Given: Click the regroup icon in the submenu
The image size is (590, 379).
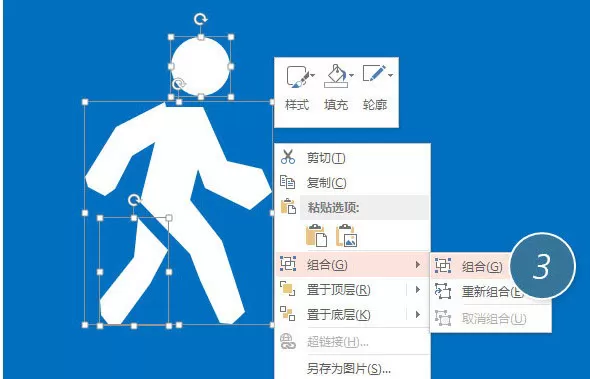Looking at the screenshot, I should click(x=443, y=291).
